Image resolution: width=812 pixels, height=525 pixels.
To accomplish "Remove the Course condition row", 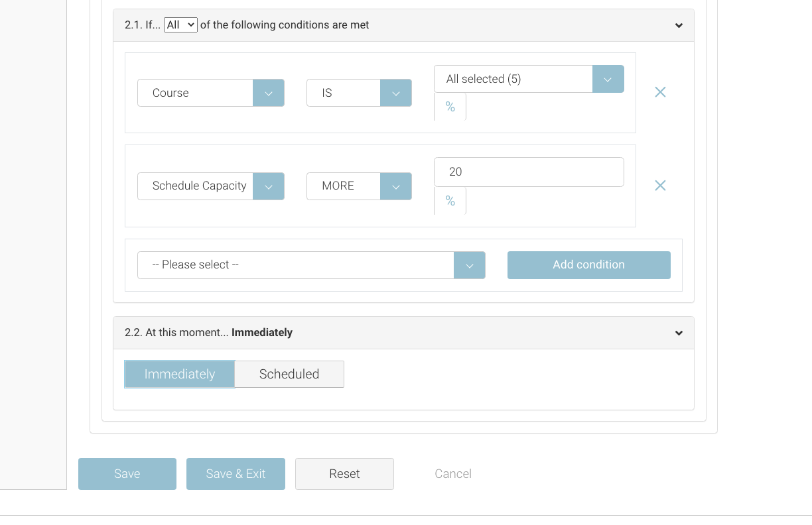I will (x=660, y=92).
